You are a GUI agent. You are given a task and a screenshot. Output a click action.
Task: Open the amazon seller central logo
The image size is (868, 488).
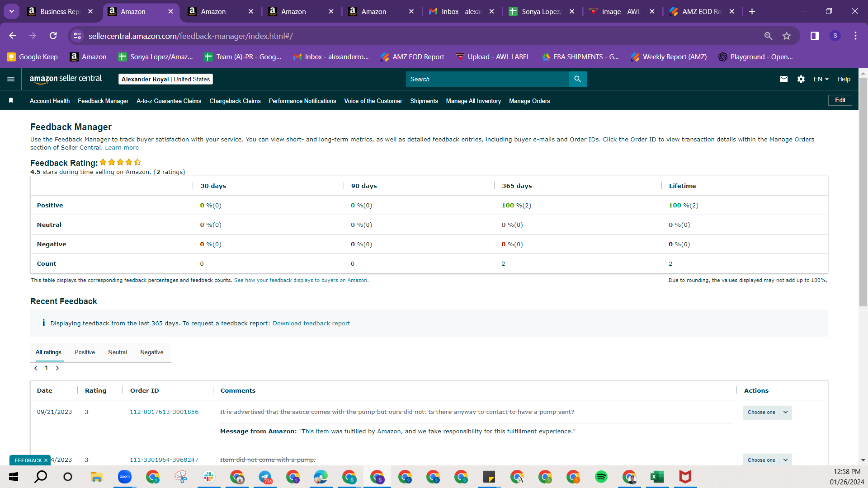point(66,79)
